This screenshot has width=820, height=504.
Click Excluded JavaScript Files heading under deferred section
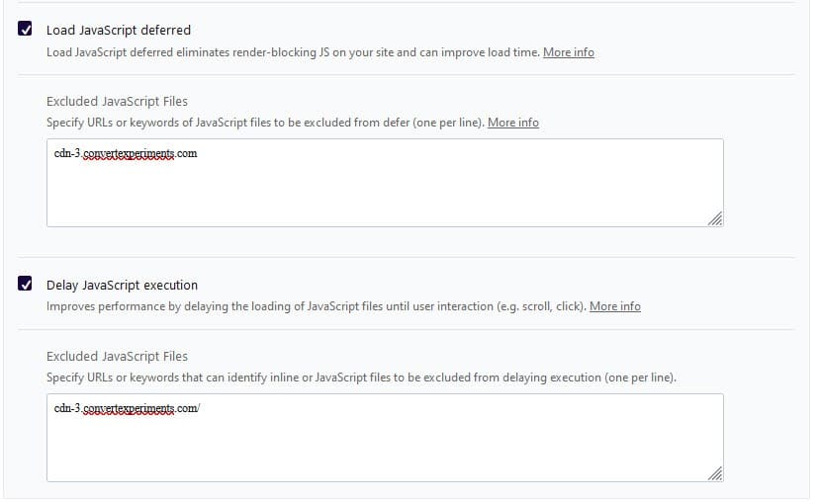click(117, 101)
